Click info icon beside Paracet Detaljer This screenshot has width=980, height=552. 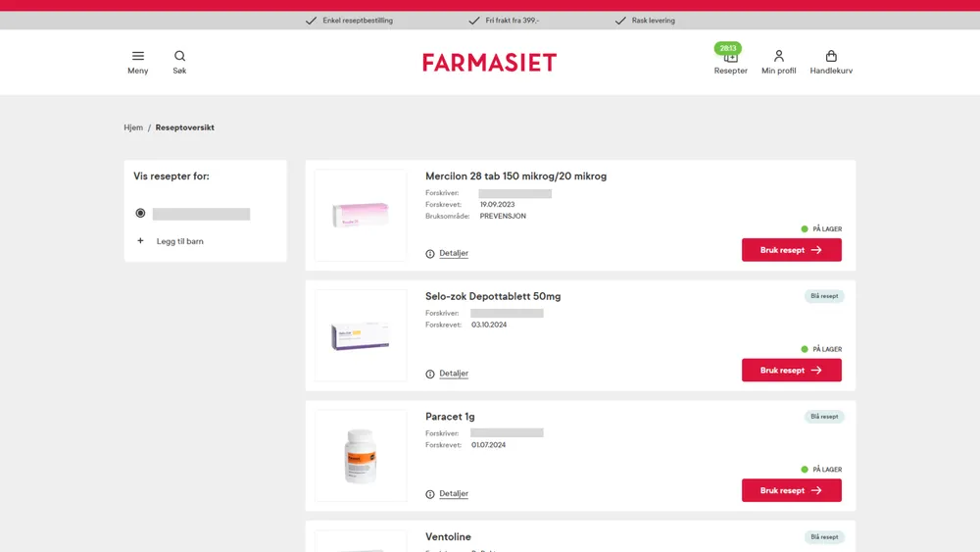430,494
